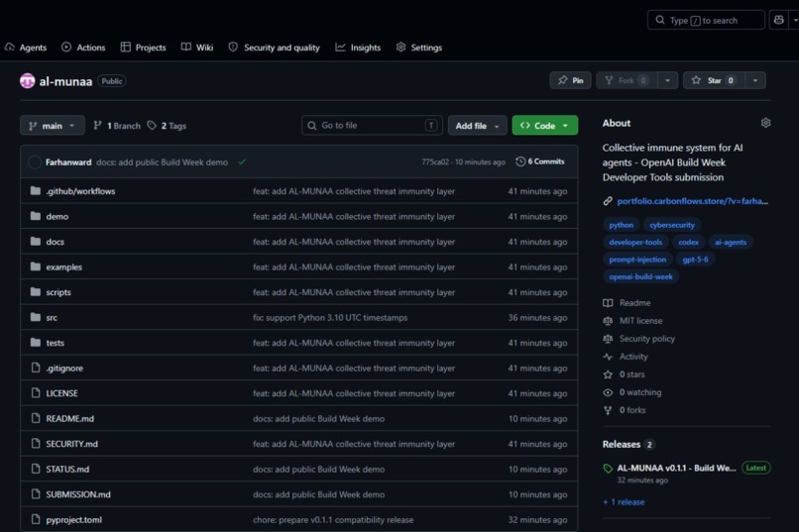799x532 pixels.
Task: Expand the Star lists arrow
Action: (755, 80)
